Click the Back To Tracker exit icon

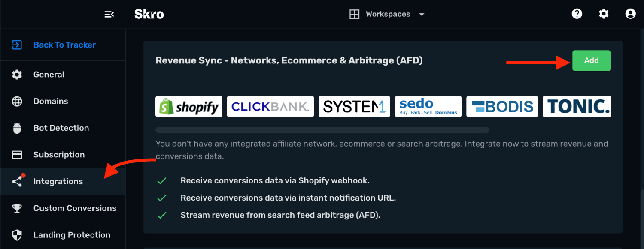tap(17, 45)
